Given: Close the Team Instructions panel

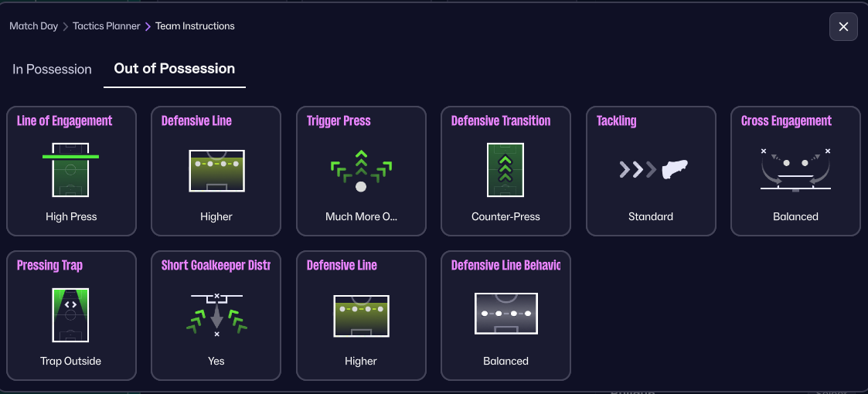Looking at the screenshot, I should point(843,27).
